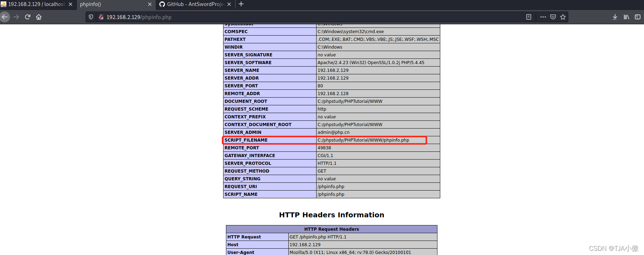Open the downloads panel
This screenshot has width=644, height=255.
point(615,17)
